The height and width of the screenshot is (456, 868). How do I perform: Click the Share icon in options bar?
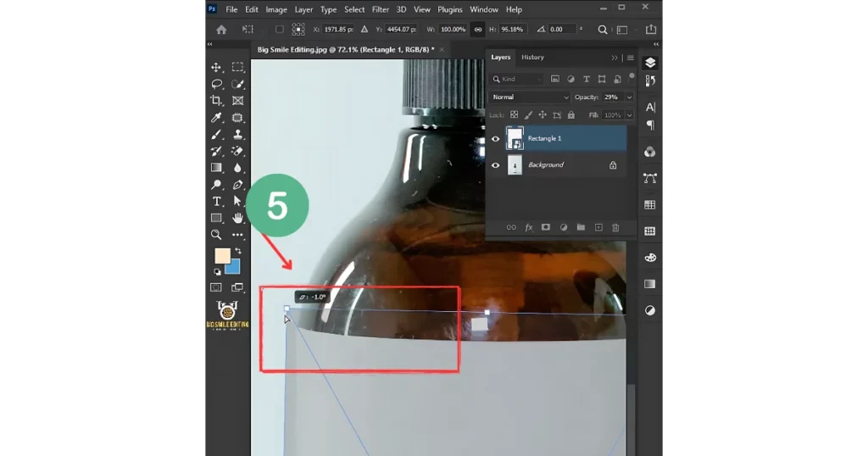(651, 30)
